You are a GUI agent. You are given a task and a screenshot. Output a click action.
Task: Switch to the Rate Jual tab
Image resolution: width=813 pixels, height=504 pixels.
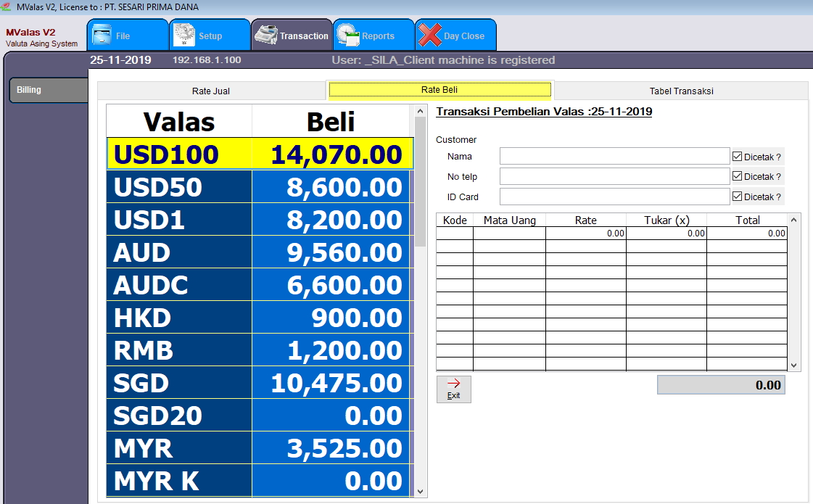[211, 91]
